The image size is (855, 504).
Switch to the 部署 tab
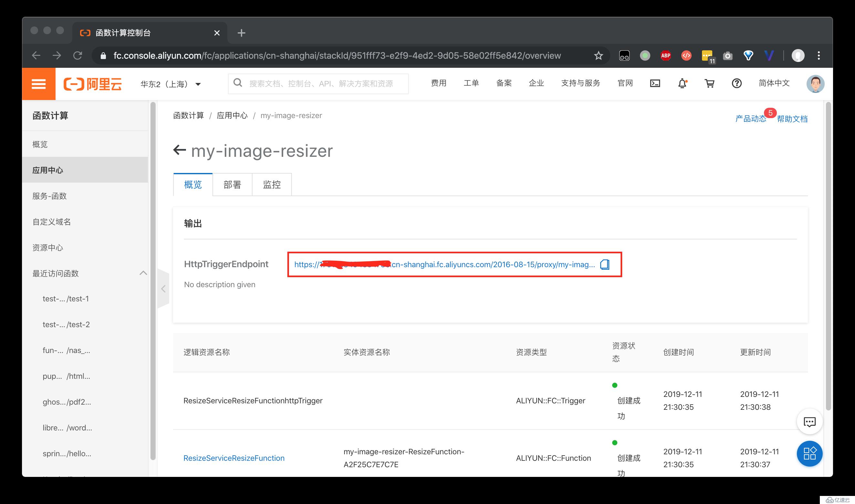tap(232, 185)
